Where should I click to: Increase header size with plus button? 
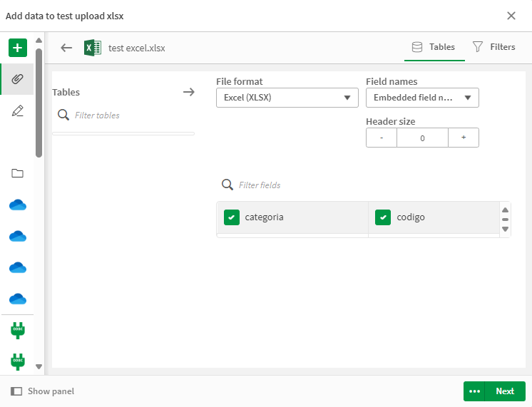[x=464, y=138]
